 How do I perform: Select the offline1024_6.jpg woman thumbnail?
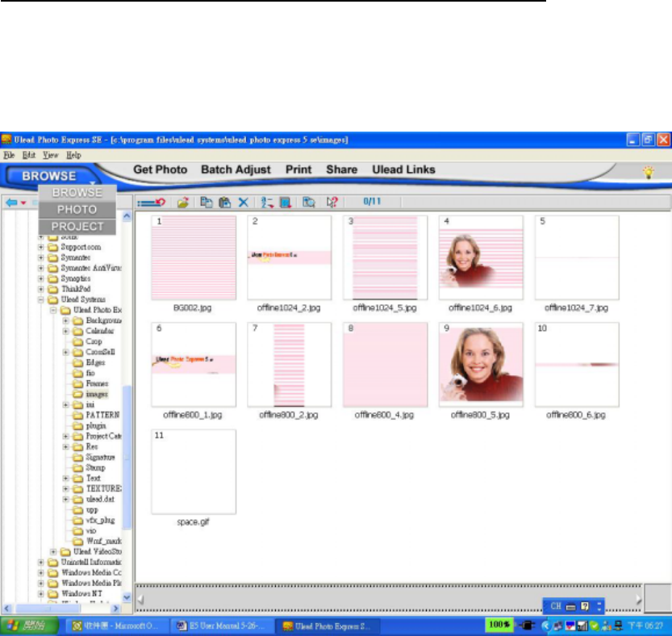(x=481, y=257)
